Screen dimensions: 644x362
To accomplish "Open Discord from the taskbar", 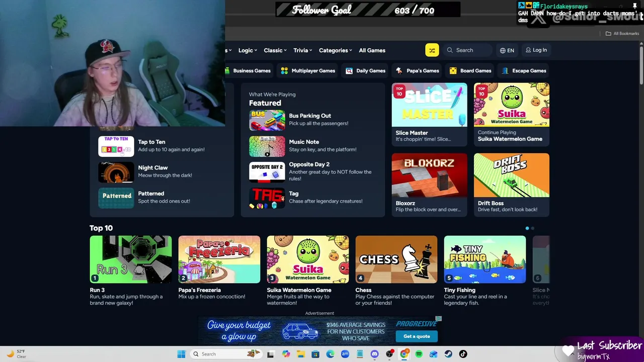I will [374, 354].
